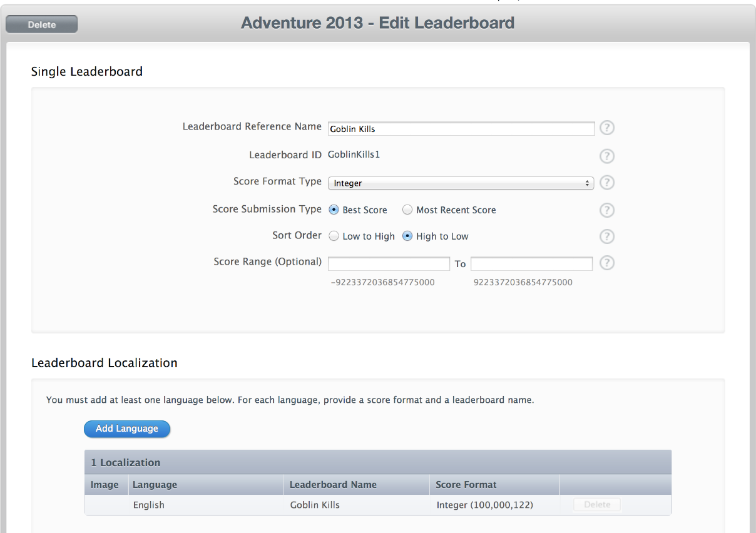Delete the English localization row
Image resolution: width=756 pixels, height=533 pixels.
coord(596,505)
